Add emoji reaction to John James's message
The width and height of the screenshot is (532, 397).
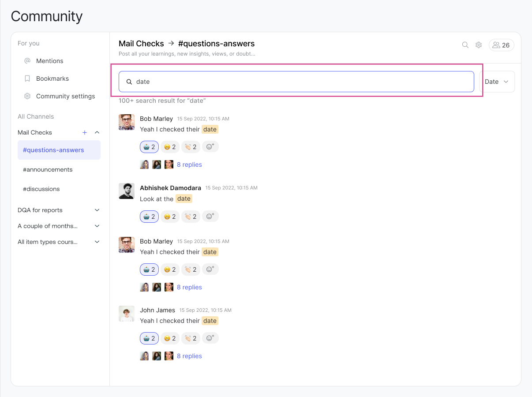coord(210,338)
